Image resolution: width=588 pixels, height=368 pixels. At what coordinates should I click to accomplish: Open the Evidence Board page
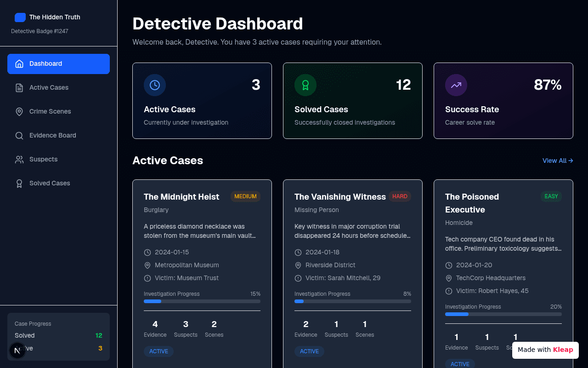pyautogui.click(x=58, y=136)
